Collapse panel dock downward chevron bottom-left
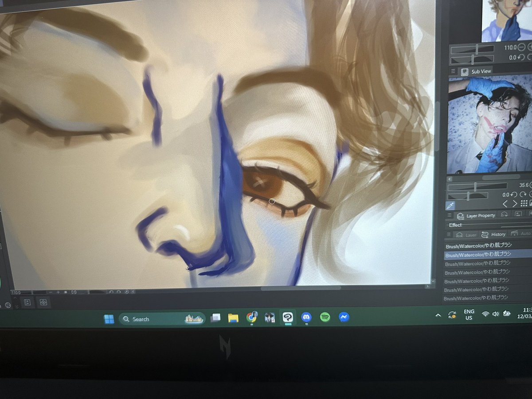 [17, 306]
